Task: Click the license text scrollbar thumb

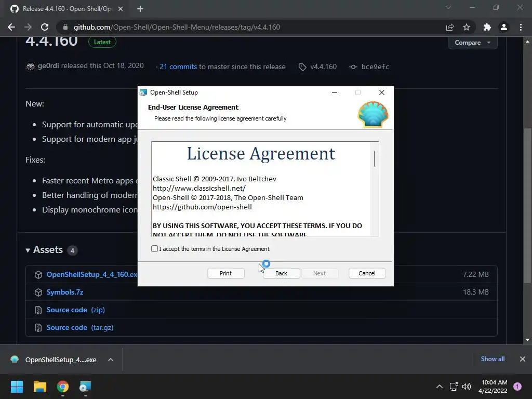Action: (374, 159)
